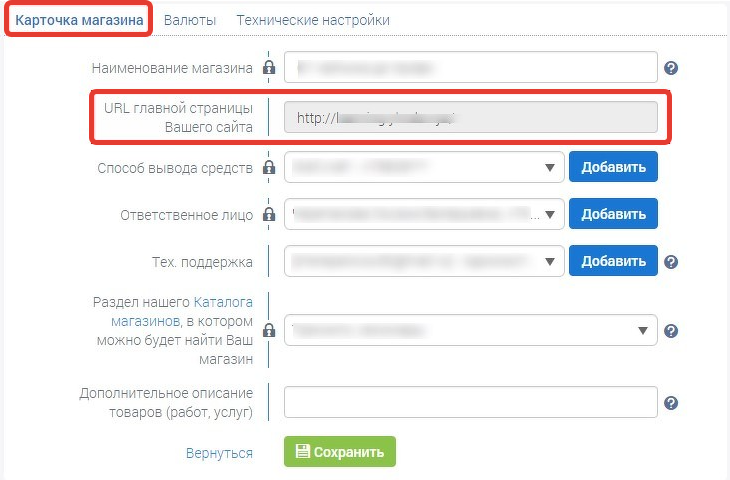Click the Дополнительное описание товаров input field
730x480 pixels.
click(471, 402)
